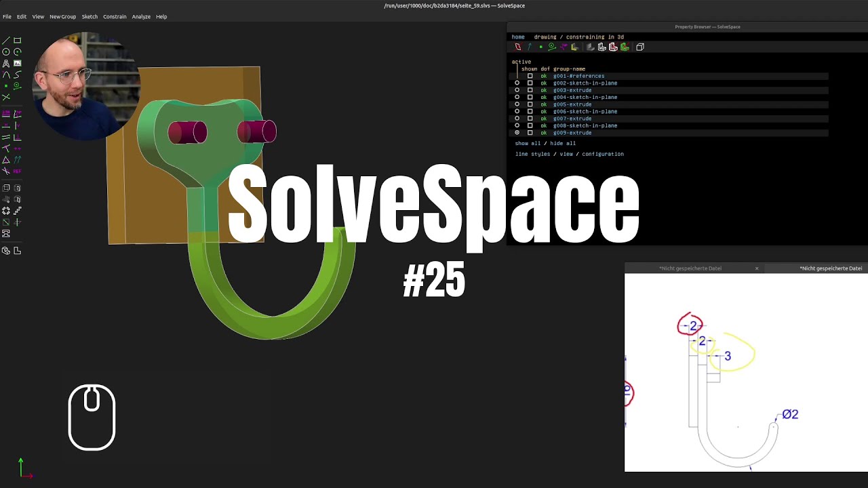Open the New Group menu

(x=62, y=16)
